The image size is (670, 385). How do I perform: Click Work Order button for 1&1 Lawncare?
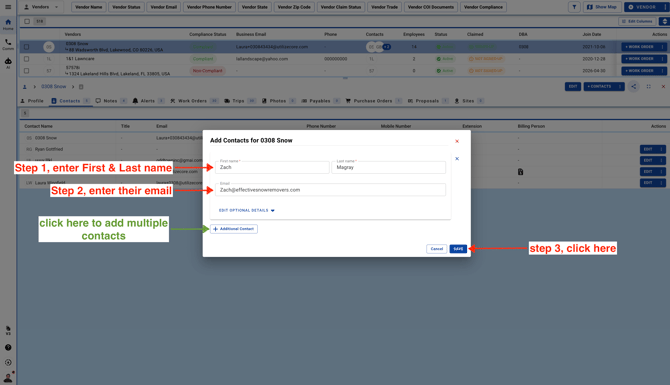(639, 59)
